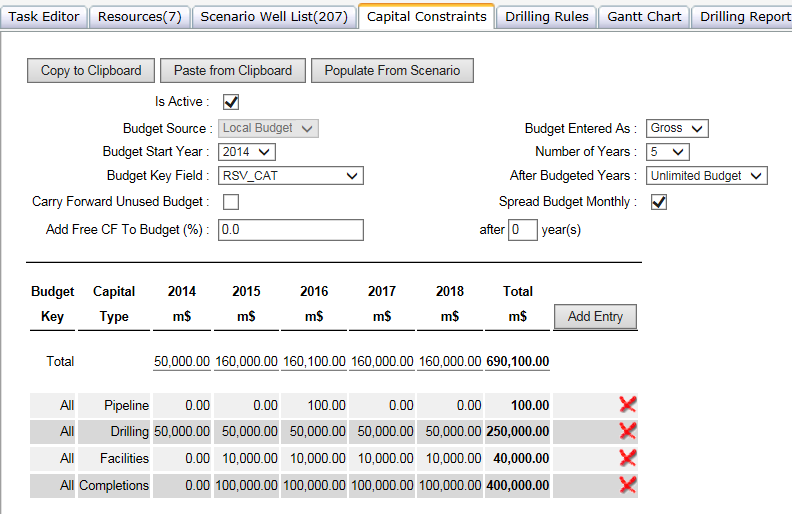Remove the Completions budget entry

(628, 485)
